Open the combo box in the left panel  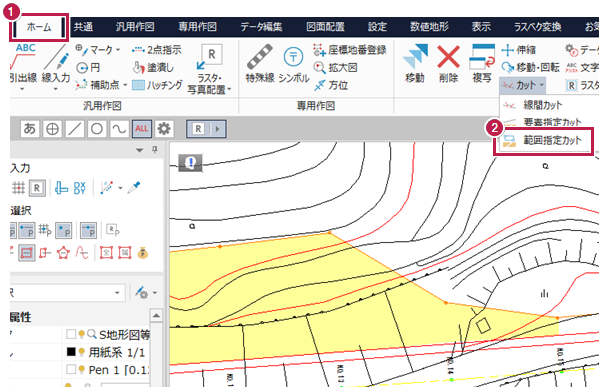coord(68,293)
